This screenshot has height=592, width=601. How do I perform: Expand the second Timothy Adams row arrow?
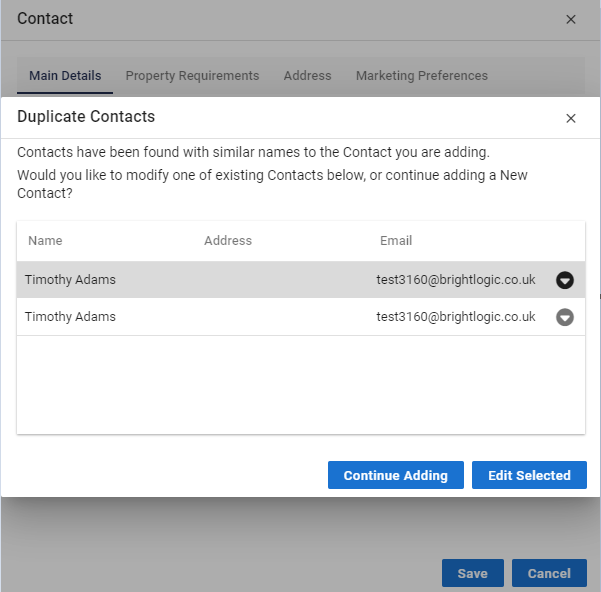click(x=565, y=317)
